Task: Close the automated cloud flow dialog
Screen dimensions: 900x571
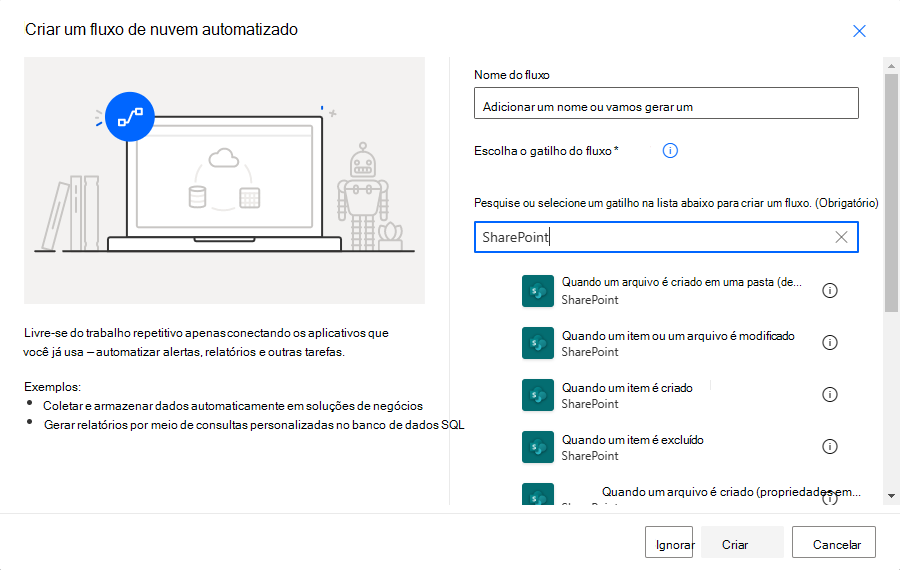Action: pyautogui.click(x=859, y=31)
